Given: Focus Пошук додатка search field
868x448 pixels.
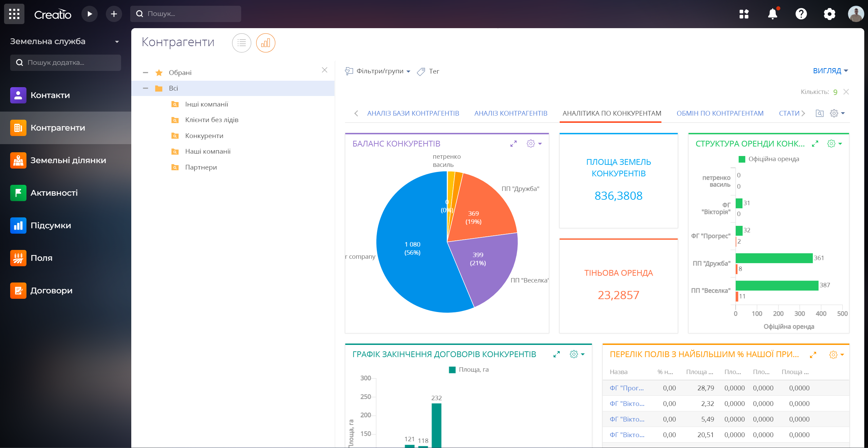Looking at the screenshot, I should [x=65, y=63].
